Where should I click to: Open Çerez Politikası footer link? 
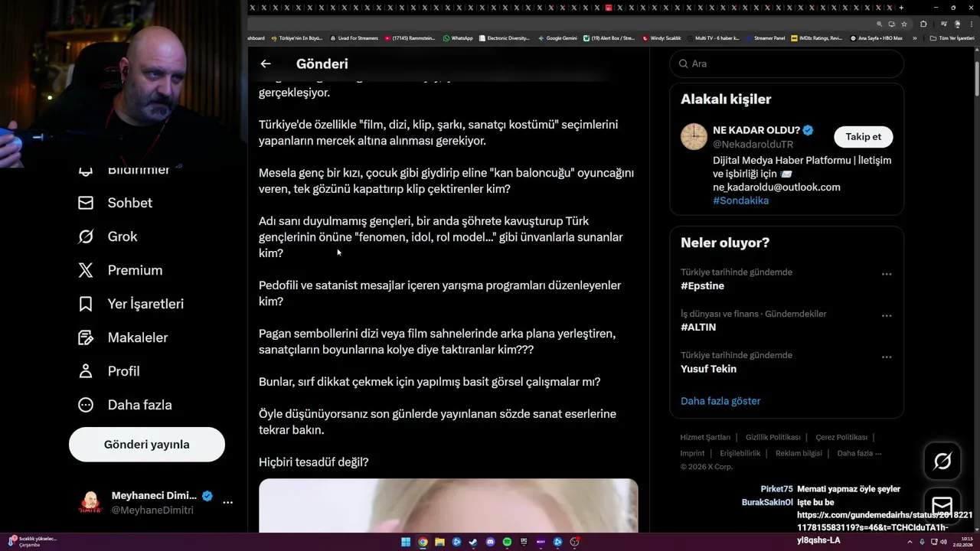(841, 438)
